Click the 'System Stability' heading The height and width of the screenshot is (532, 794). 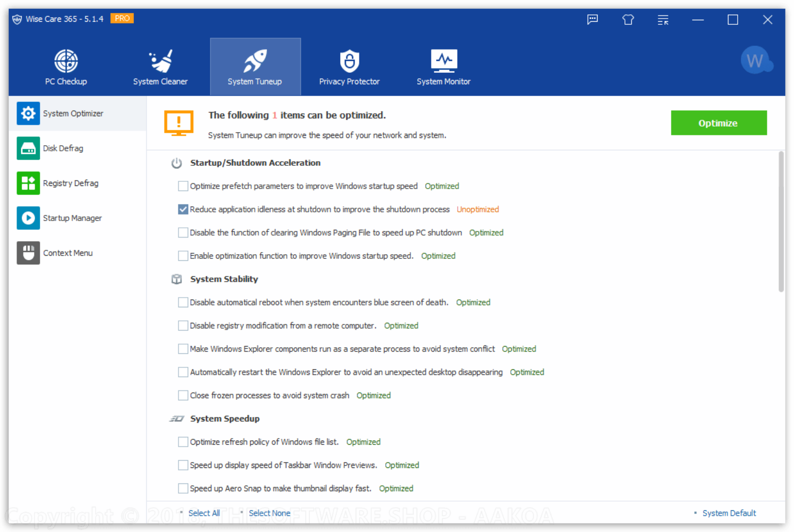(x=224, y=279)
